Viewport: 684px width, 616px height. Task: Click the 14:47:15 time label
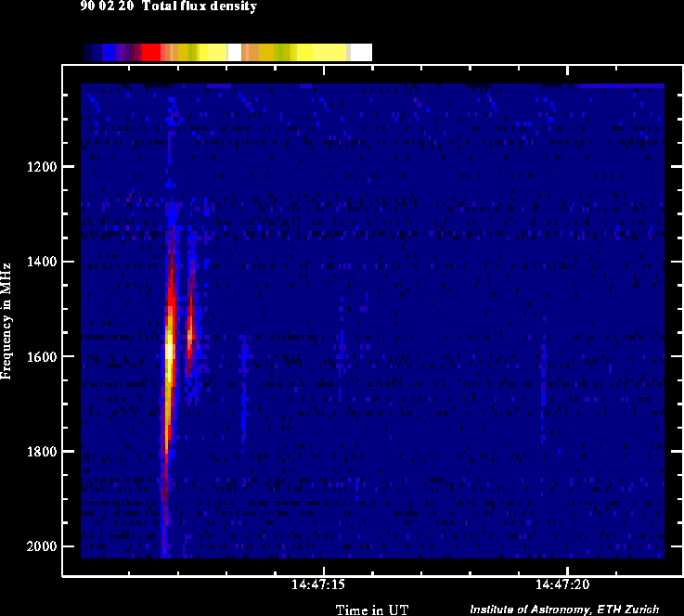tap(318, 584)
